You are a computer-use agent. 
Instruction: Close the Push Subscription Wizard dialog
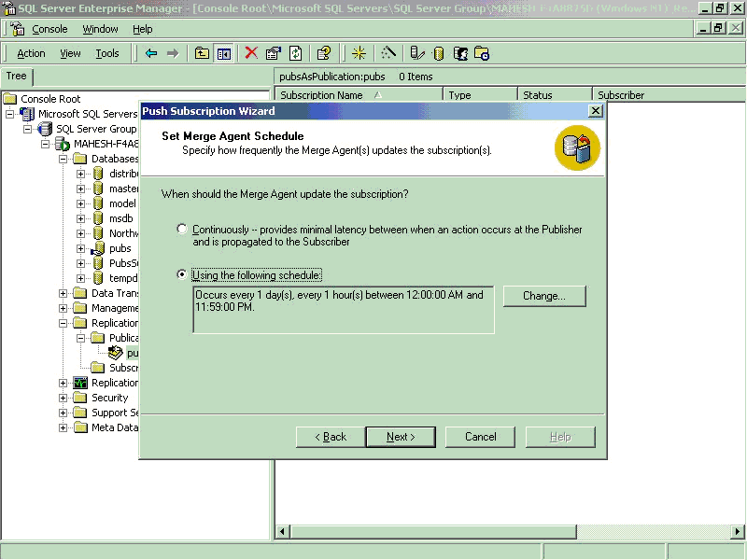tap(595, 111)
